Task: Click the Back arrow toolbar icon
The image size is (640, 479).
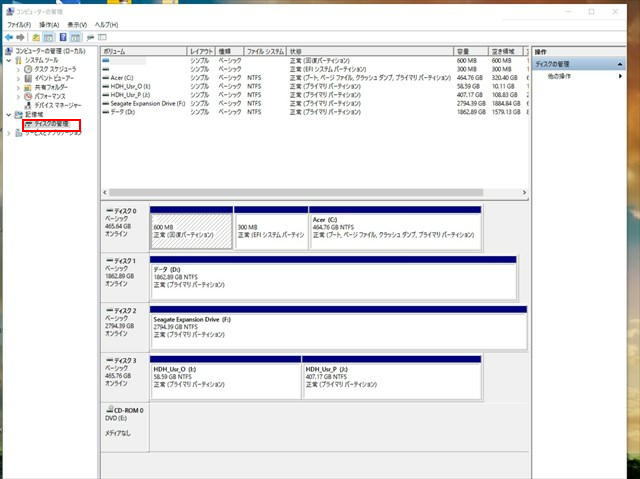Action: tap(9, 37)
